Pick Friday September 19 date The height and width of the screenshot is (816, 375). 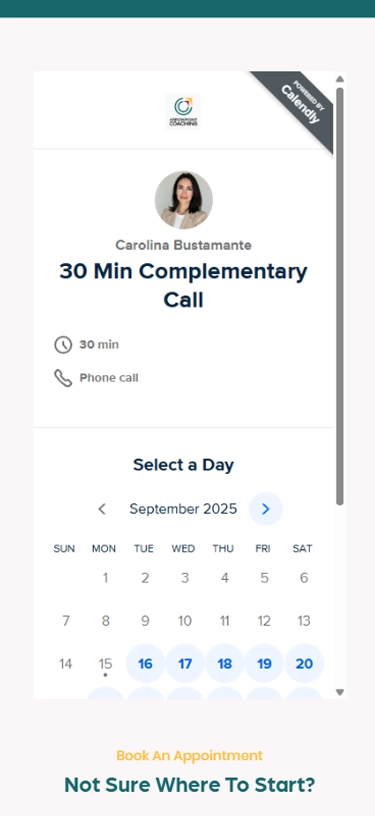click(264, 664)
